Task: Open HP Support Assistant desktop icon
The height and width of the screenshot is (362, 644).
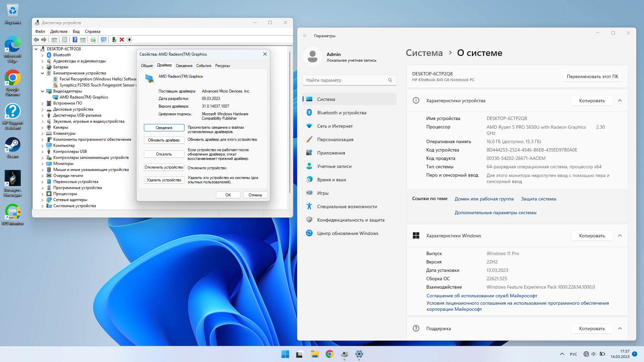Action: point(13,116)
